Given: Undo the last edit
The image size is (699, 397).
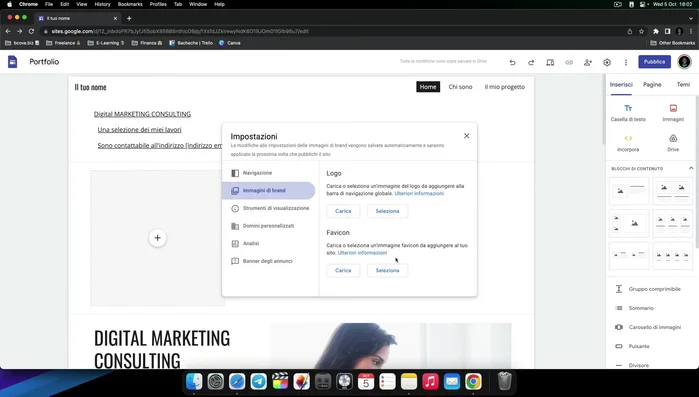Looking at the screenshot, I should point(512,62).
